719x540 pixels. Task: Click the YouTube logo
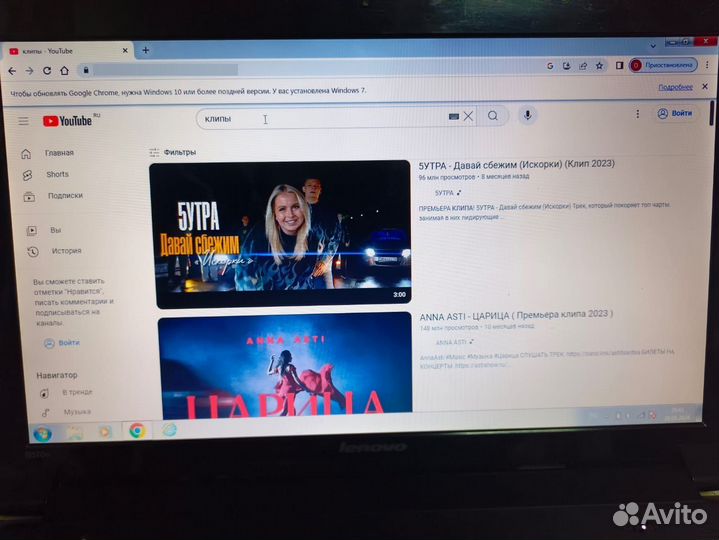pos(68,121)
